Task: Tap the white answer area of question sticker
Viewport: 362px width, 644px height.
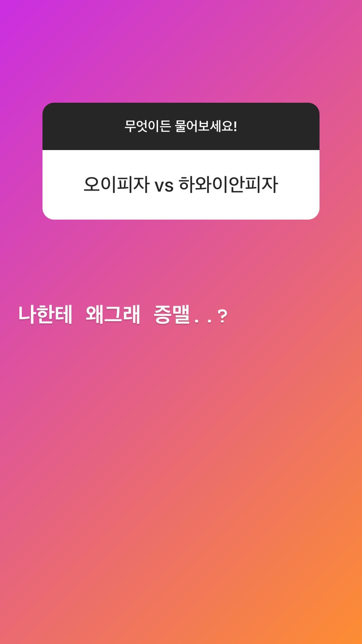Action: pyautogui.click(x=181, y=185)
